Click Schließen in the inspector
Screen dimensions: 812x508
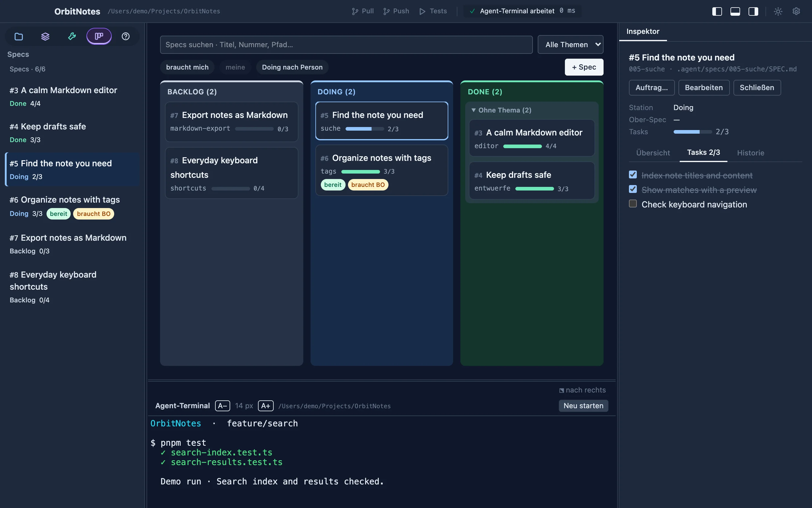pos(757,88)
